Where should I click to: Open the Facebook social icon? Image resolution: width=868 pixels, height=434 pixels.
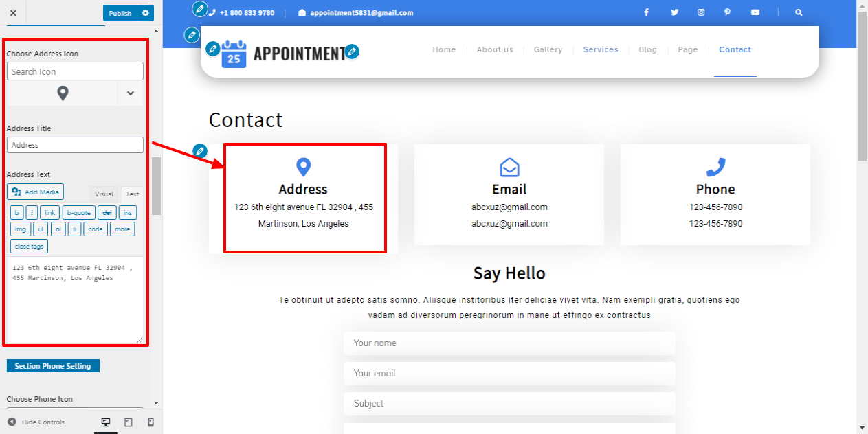point(646,12)
